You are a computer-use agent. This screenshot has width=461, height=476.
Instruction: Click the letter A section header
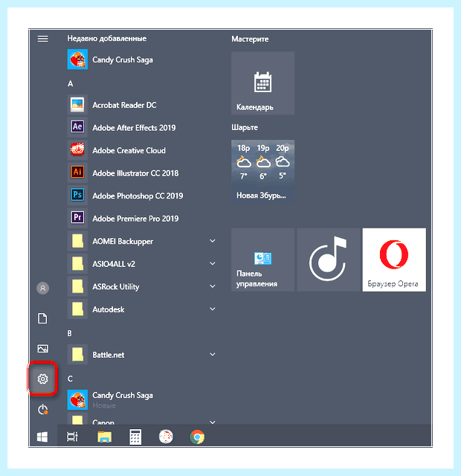coord(70,83)
